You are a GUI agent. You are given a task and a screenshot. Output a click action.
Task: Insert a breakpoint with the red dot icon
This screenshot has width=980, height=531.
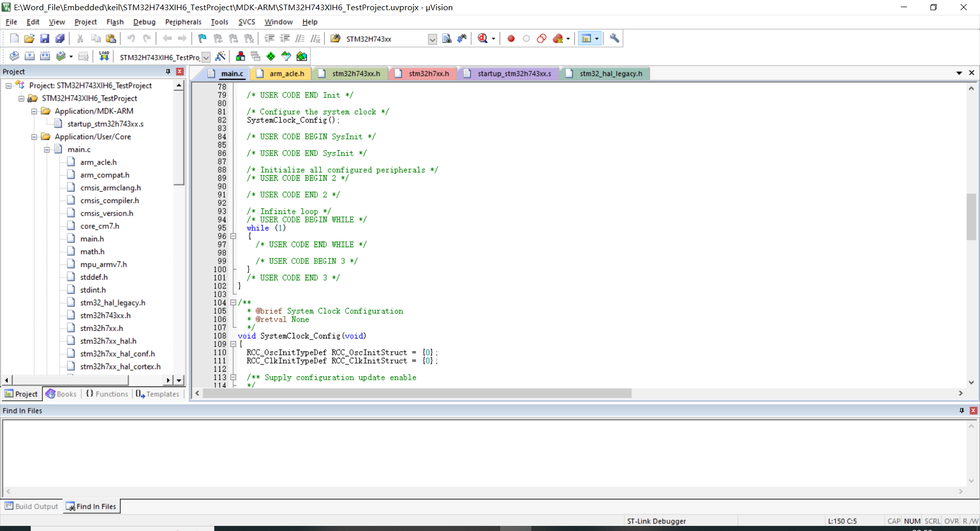[511, 38]
